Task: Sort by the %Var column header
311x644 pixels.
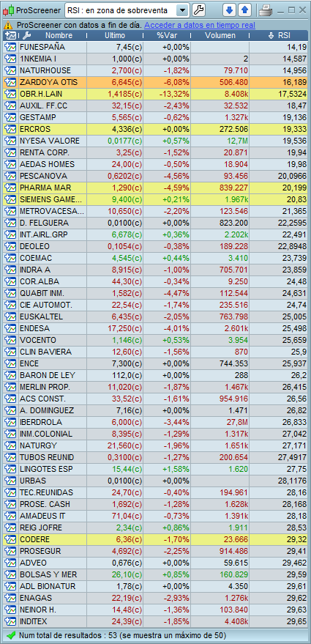Action: [166, 36]
